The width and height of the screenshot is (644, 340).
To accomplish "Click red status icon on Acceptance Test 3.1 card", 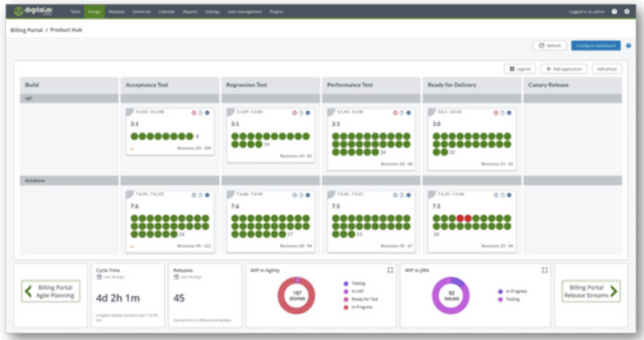I will tap(194, 112).
